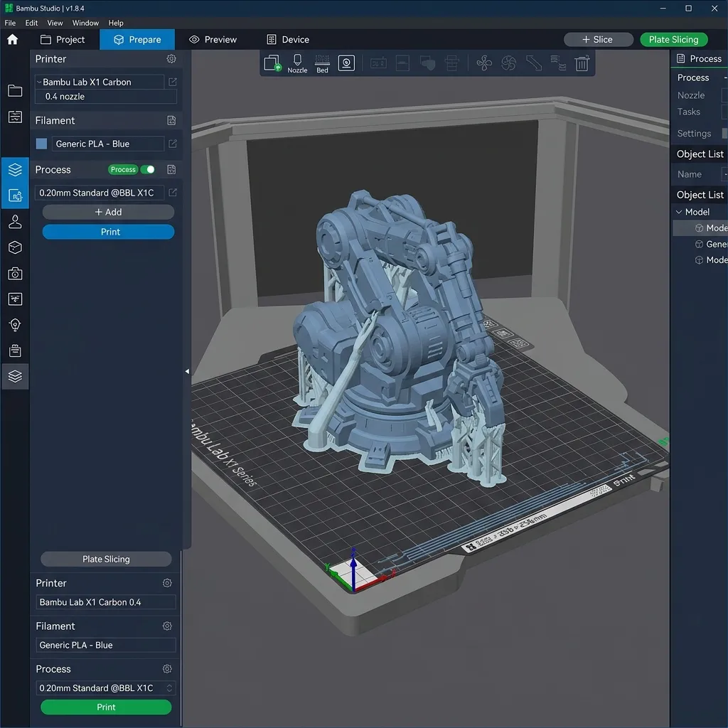
Task: Switch to the Device tab
Action: pos(289,40)
